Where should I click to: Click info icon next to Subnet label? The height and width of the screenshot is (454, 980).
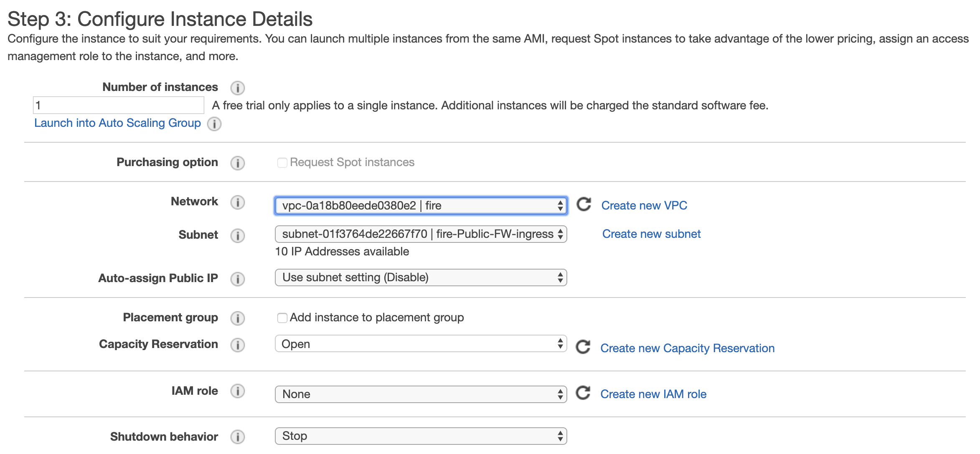click(x=237, y=235)
